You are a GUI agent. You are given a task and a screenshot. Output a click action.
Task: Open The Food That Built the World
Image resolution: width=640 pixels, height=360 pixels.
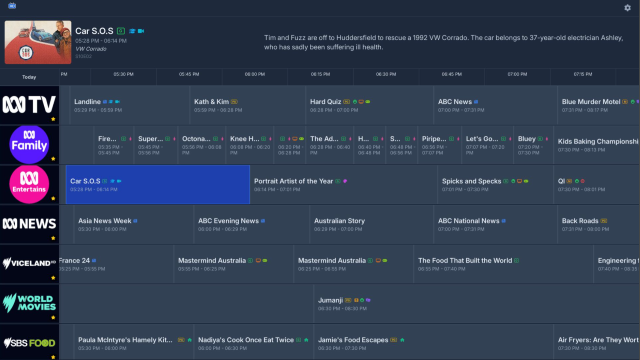tap(504, 264)
